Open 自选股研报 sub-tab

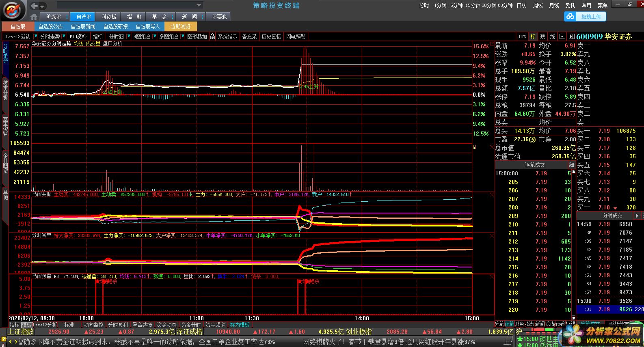click(x=115, y=26)
